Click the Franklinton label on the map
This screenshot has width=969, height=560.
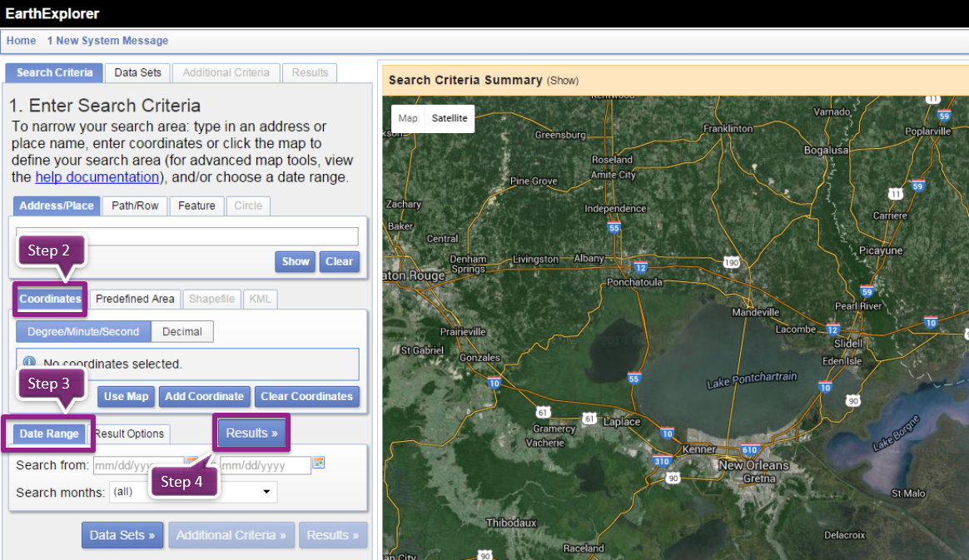(728, 128)
